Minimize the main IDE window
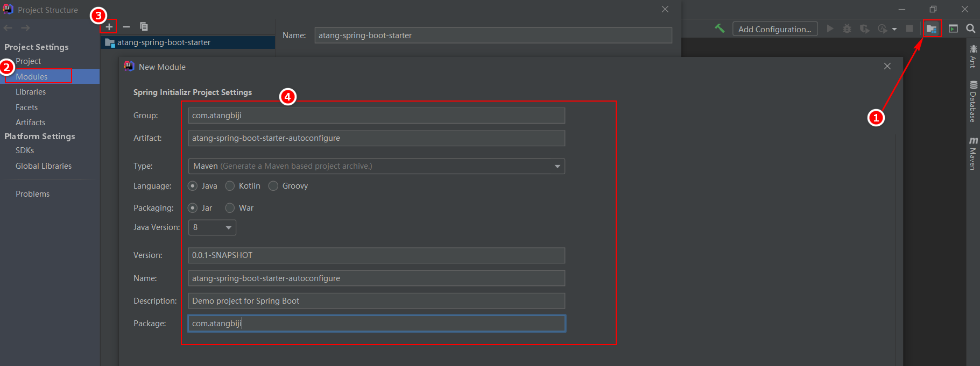Screen dimensions: 980x366 point(902,9)
